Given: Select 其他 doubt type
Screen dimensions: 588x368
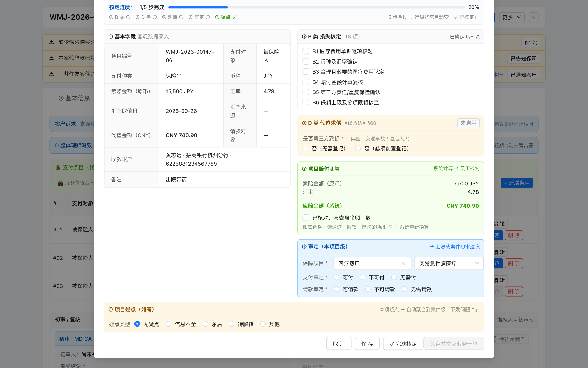Looking at the screenshot, I should point(263,324).
